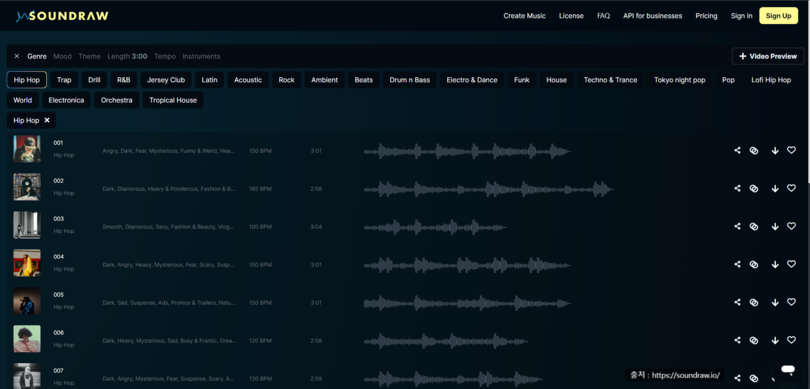
Task: Download track 005
Action: (775, 302)
